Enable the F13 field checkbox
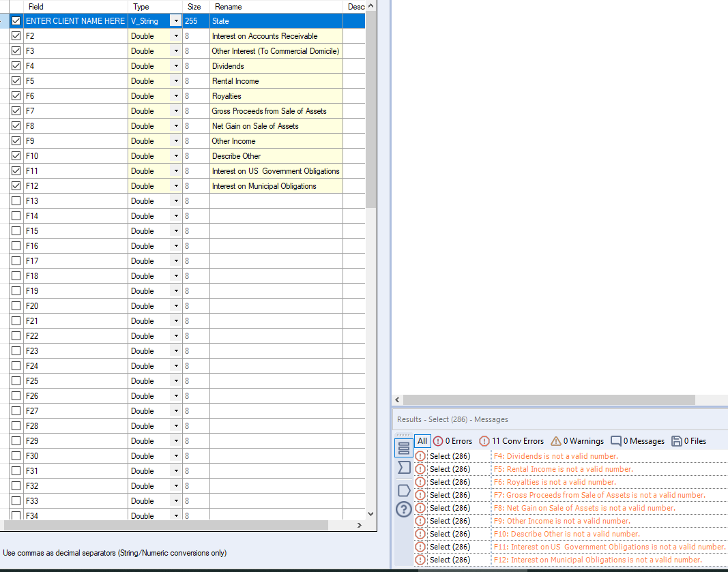 pos(16,200)
